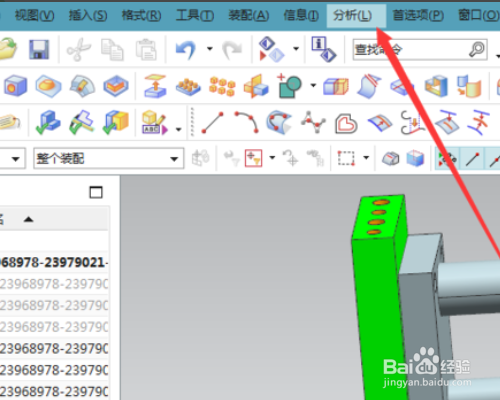The width and height of the screenshot is (500, 400).
Task: Click the grey shaded object display icon
Action: 390,158
